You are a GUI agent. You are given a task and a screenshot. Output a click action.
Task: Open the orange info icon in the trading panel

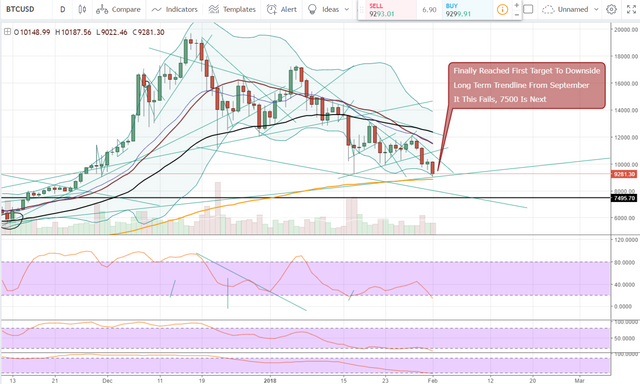click(502, 9)
